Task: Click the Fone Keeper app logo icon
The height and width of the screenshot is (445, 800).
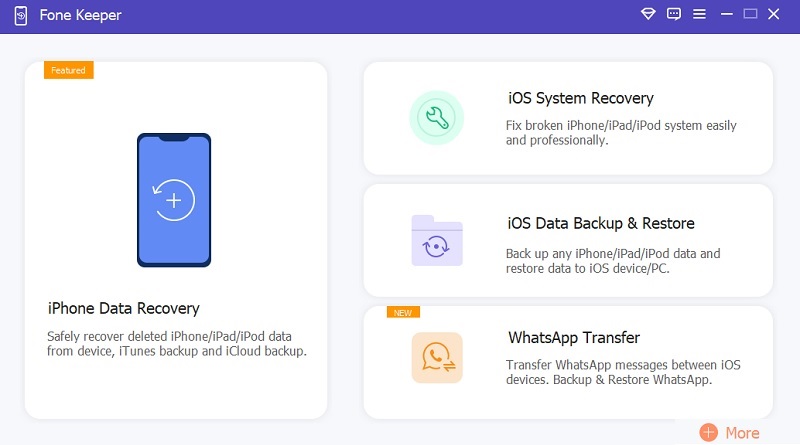Action: pyautogui.click(x=21, y=15)
